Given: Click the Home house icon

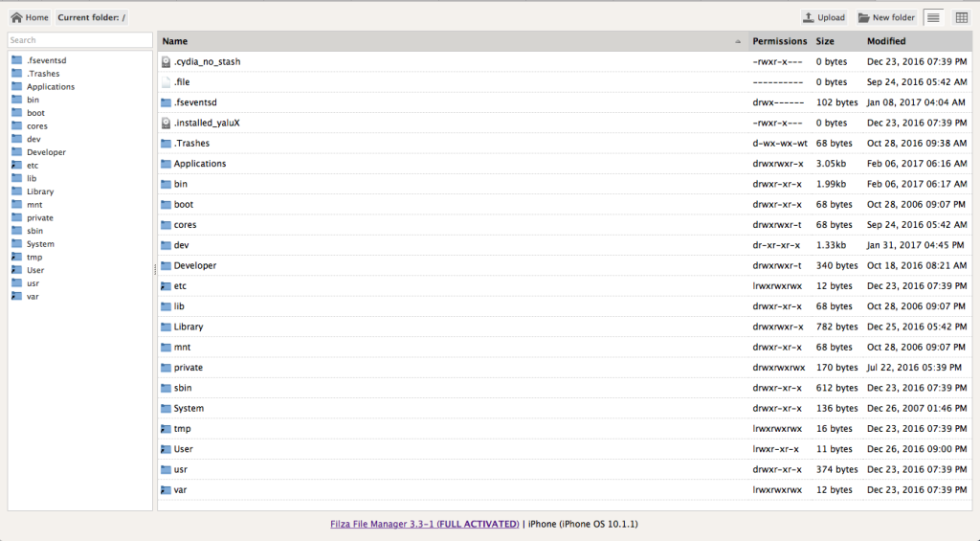Looking at the screenshot, I should tap(17, 17).
